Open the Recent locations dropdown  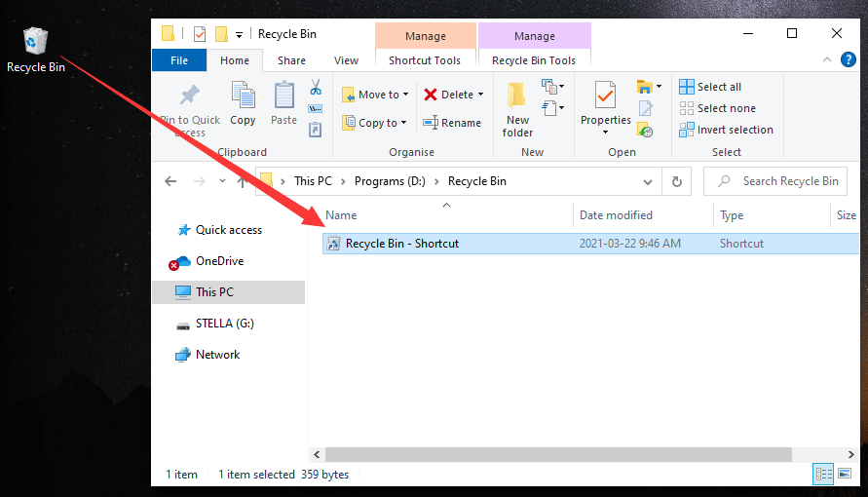click(x=222, y=181)
